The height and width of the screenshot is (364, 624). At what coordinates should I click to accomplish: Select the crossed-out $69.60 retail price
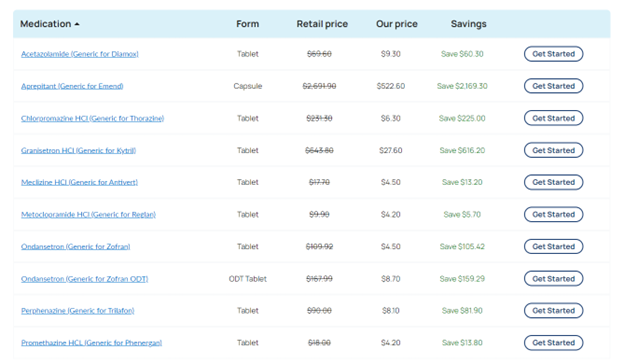(319, 54)
